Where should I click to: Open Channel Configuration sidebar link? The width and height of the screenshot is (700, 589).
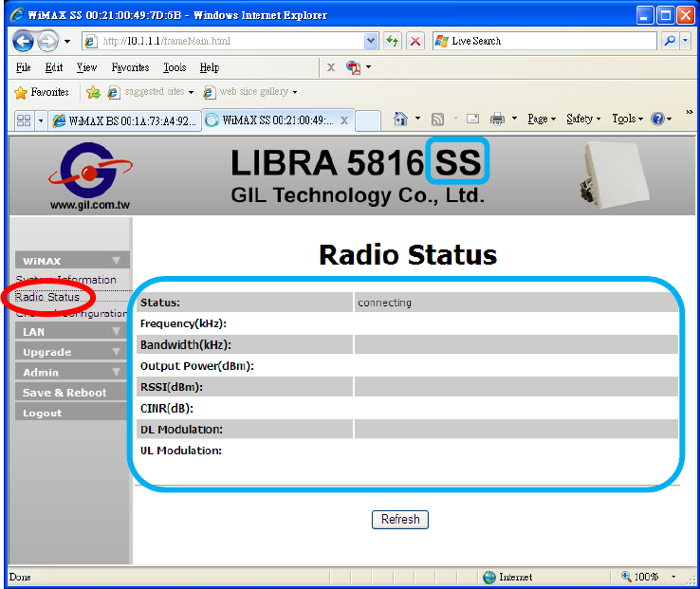click(x=71, y=314)
